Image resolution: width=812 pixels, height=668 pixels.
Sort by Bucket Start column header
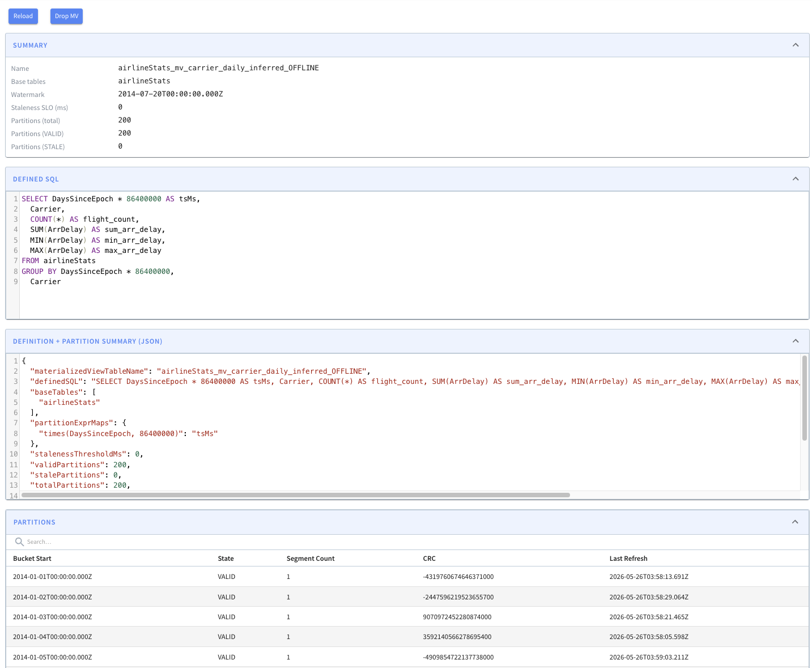pos(32,559)
